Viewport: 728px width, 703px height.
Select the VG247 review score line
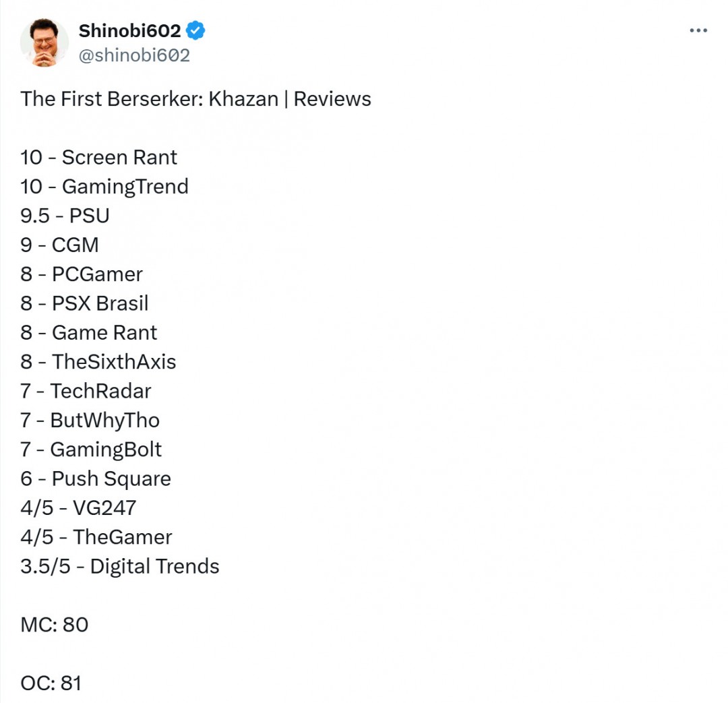pos(78,508)
